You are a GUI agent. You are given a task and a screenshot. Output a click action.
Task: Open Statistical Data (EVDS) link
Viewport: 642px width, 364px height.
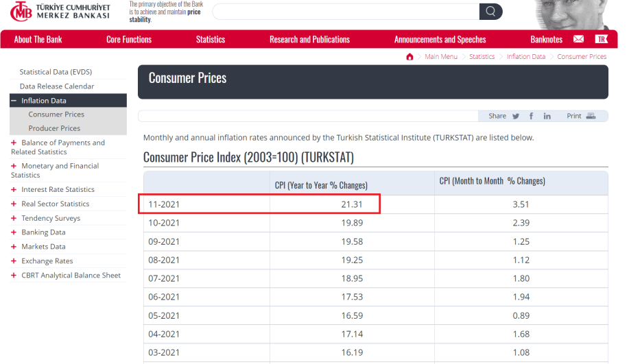coord(56,72)
